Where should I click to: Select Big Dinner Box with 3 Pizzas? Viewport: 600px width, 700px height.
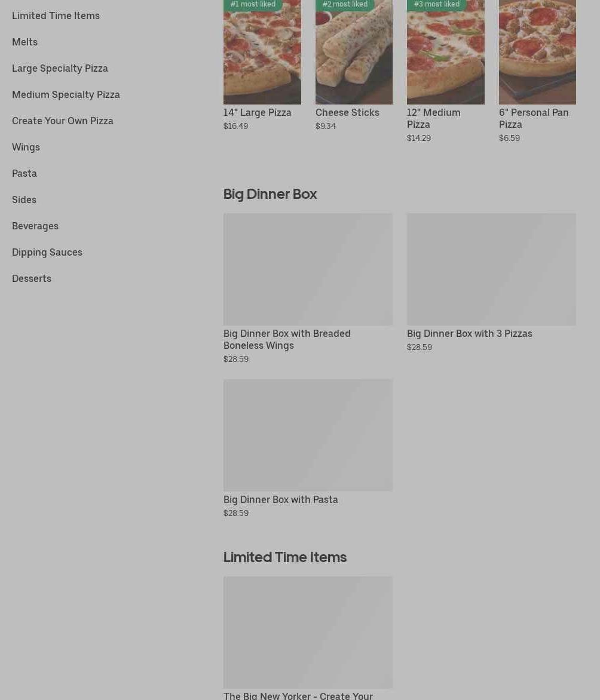pyautogui.click(x=491, y=283)
